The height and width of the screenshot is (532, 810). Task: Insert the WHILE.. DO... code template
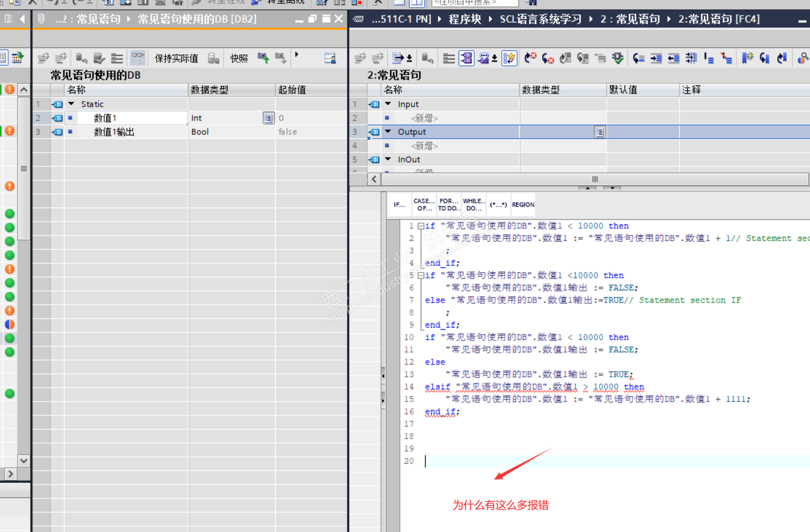[474, 204]
